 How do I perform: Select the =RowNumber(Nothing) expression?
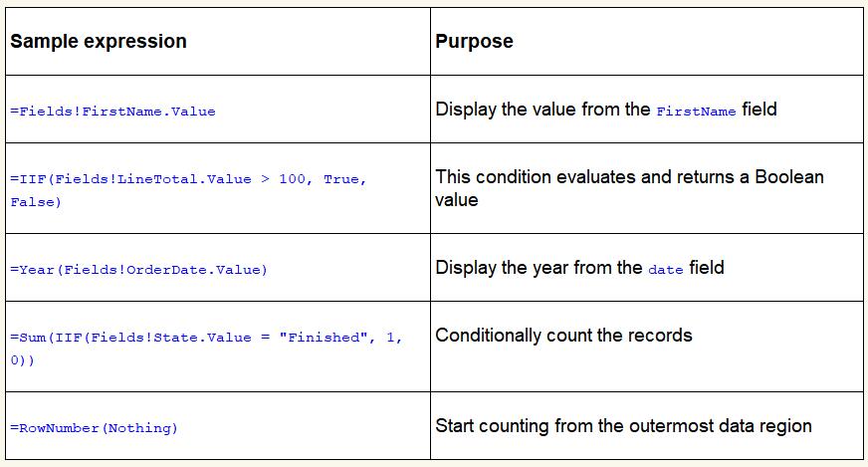coord(94,428)
